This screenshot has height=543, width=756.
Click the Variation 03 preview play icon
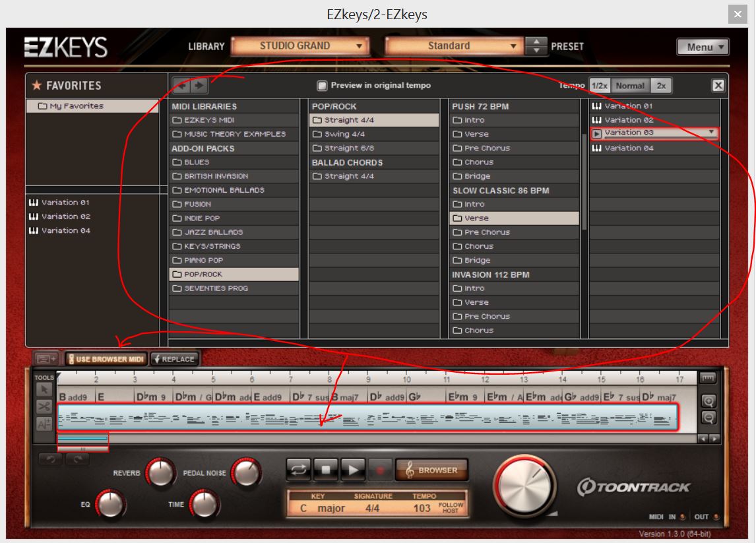point(597,133)
